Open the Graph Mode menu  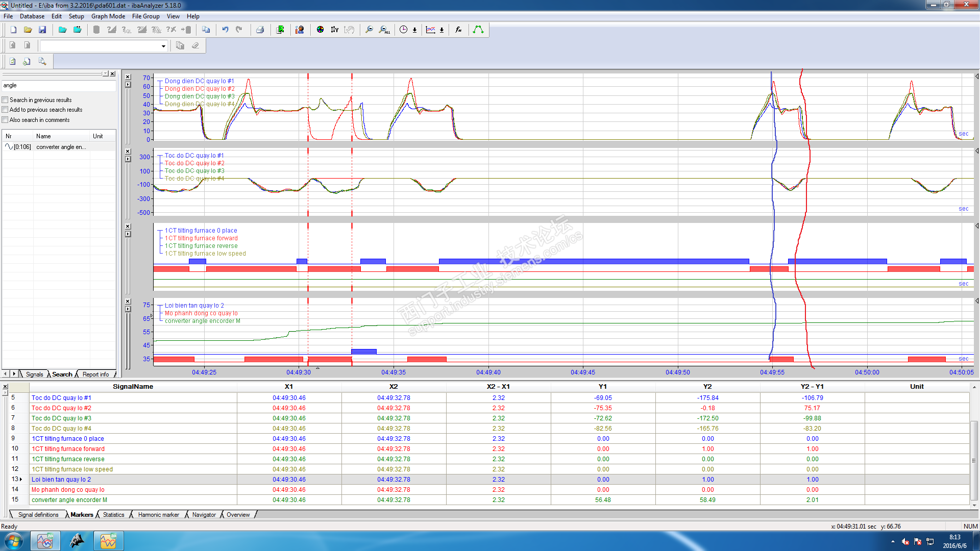[x=108, y=16]
